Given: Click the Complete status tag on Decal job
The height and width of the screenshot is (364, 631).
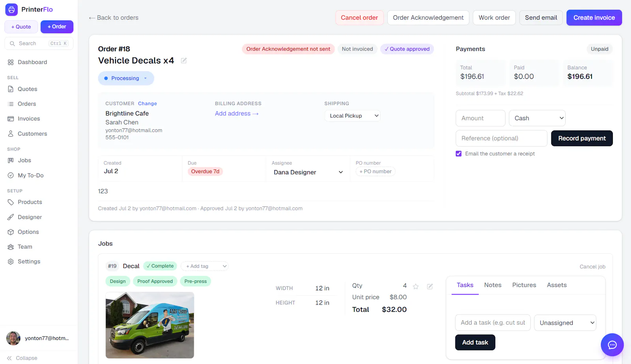Looking at the screenshot, I should [160, 266].
